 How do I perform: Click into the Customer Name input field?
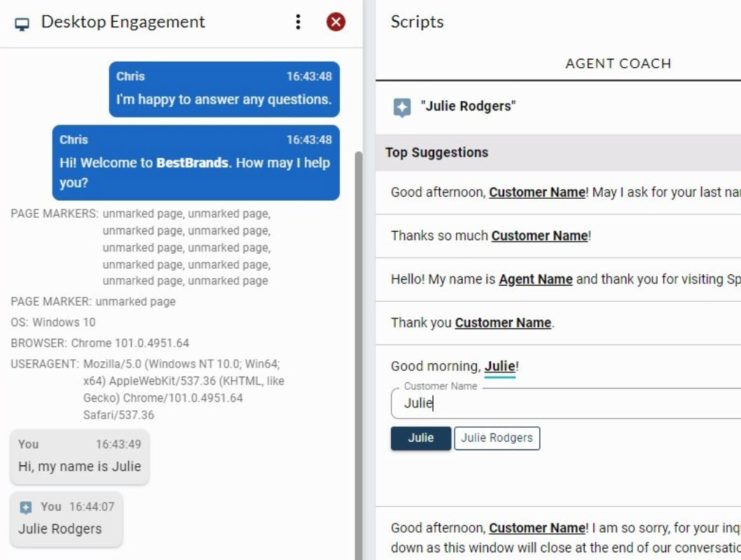coord(560,403)
